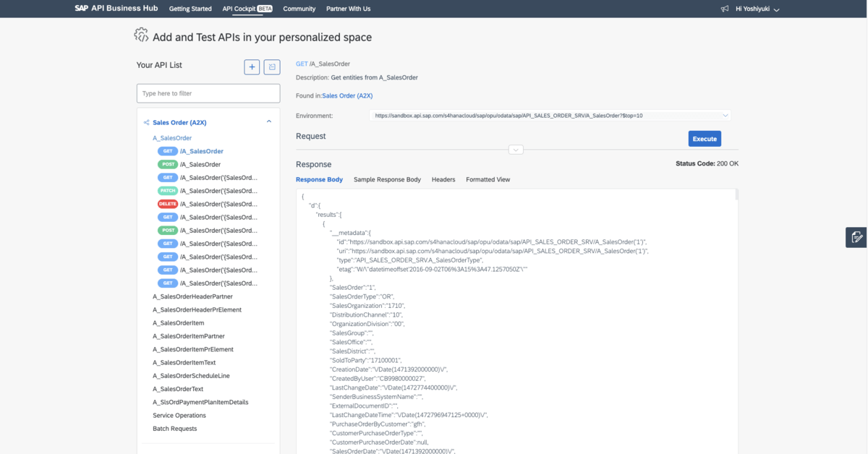Click the share icon beside Sales Order (A2X)
The image size is (868, 454).
(x=146, y=123)
